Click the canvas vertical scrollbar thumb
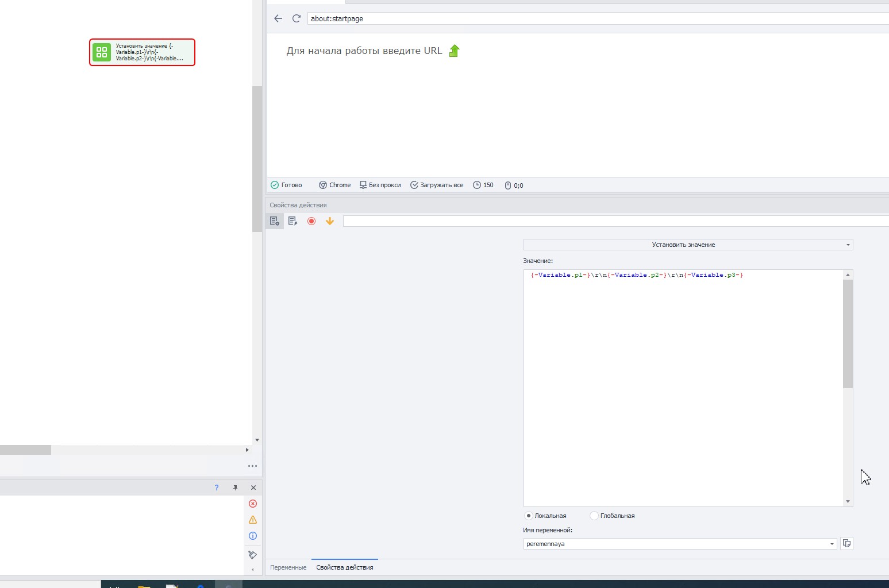 257,159
